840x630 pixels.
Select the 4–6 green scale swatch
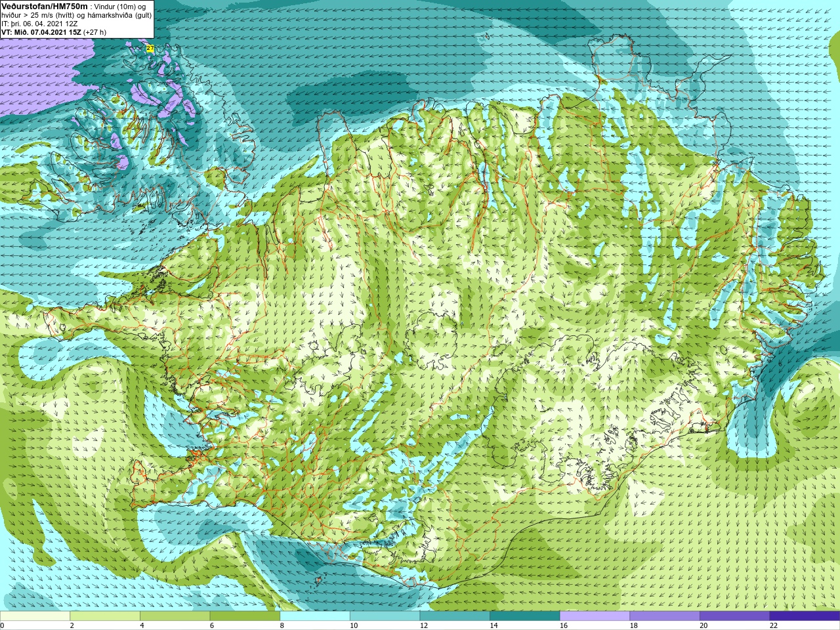point(175,616)
